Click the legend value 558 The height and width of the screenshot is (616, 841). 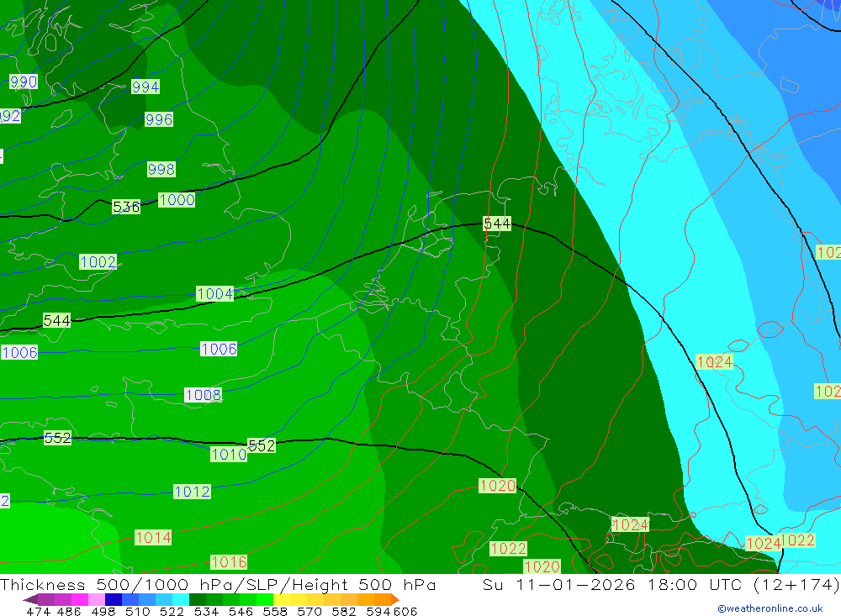[275, 612]
